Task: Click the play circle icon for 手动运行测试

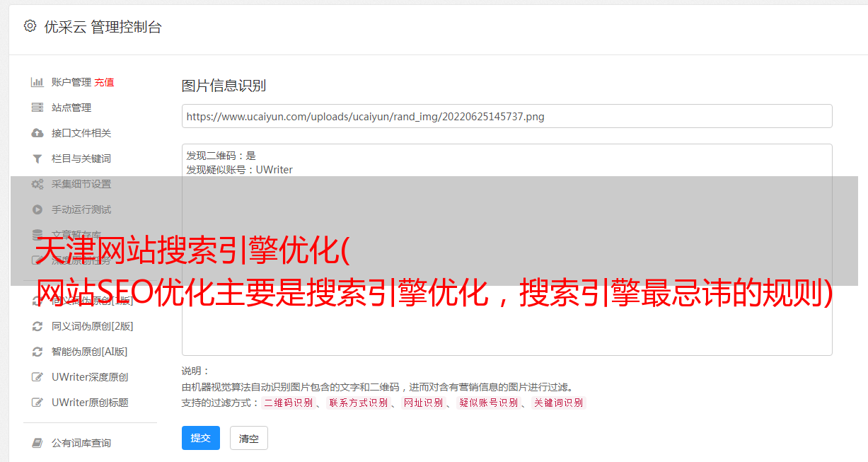Action: 37,209
